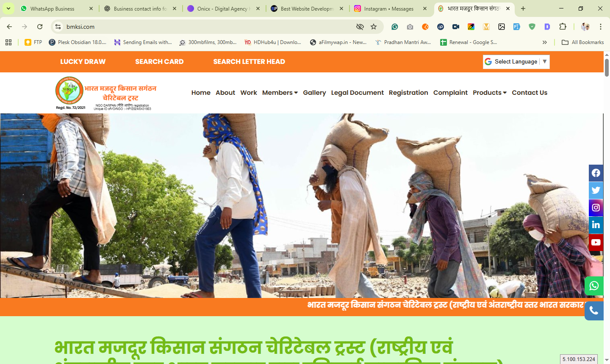The height and width of the screenshot is (364, 610).
Task: Switch to the Instagram Messages tab
Action: pos(388,8)
